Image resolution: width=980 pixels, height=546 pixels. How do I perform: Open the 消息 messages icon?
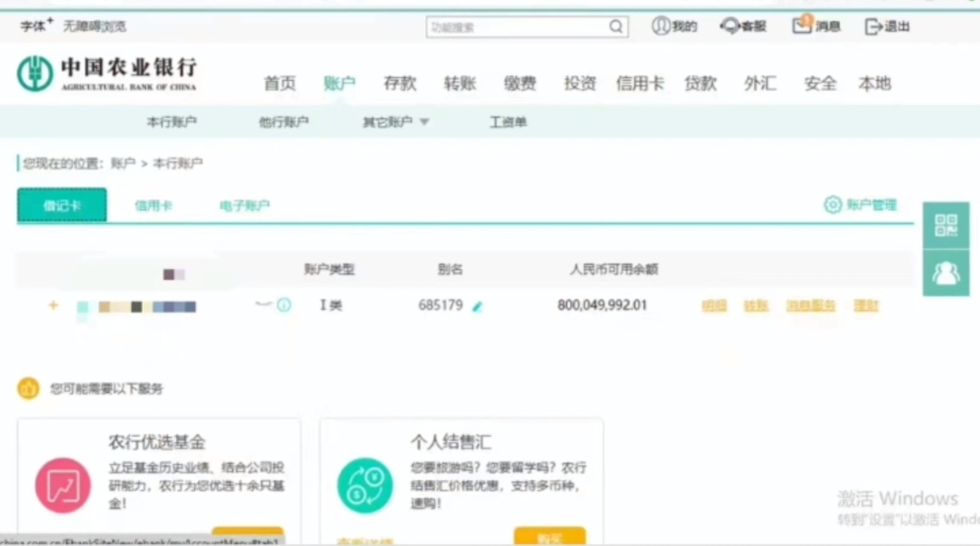pos(802,25)
